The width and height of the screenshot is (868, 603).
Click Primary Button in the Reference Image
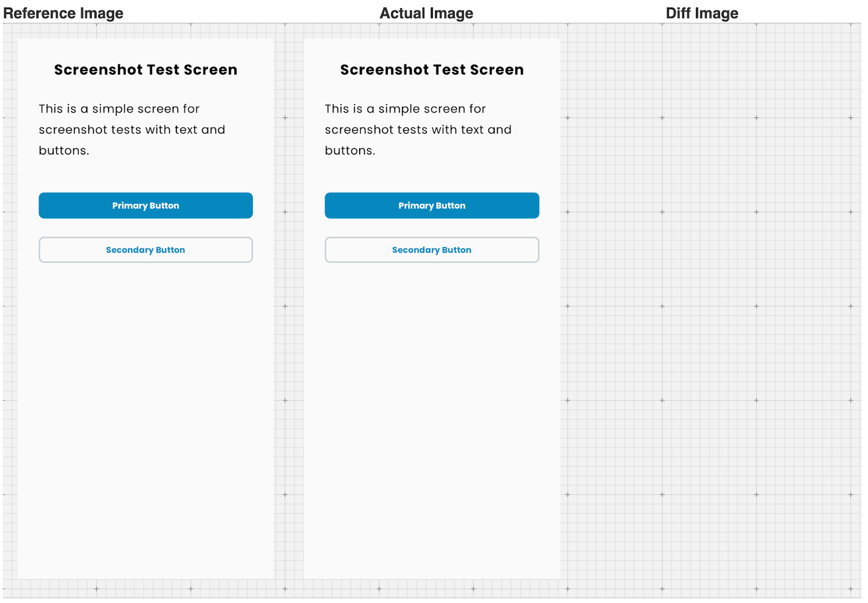pyautogui.click(x=145, y=206)
